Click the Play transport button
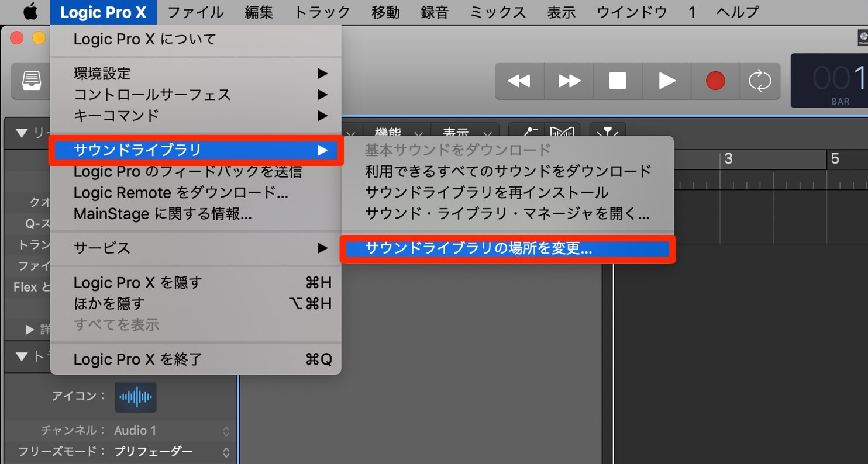868x464 pixels. click(667, 81)
